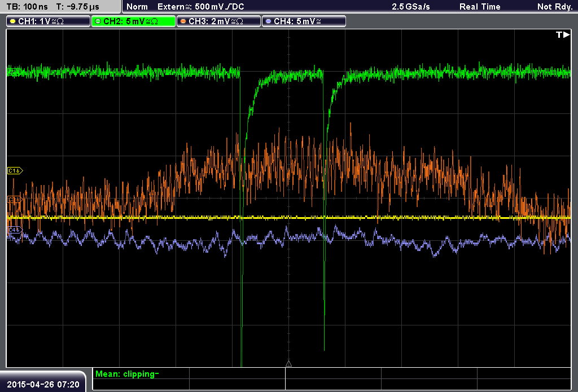This screenshot has height=392, width=578.
Task: Click the Mean: clipping- measurement result
Action: coord(127,374)
